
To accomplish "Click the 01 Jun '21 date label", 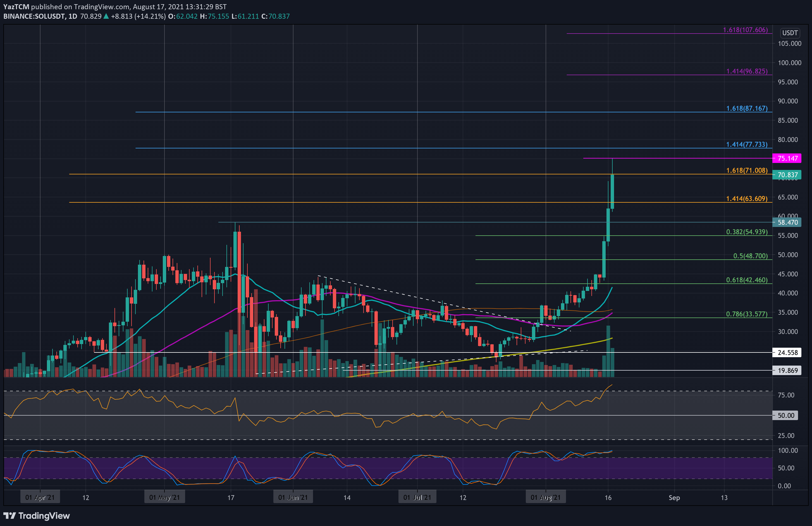I will tap(293, 497).
